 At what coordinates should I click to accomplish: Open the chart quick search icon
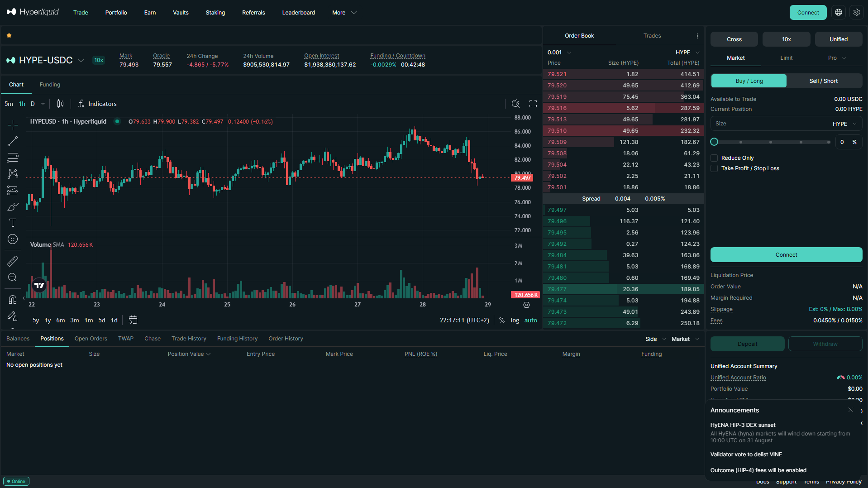(515, 104)
